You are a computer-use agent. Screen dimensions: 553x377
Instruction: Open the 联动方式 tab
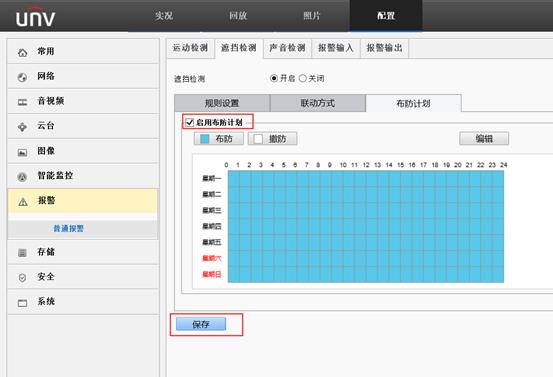(318, 103)
